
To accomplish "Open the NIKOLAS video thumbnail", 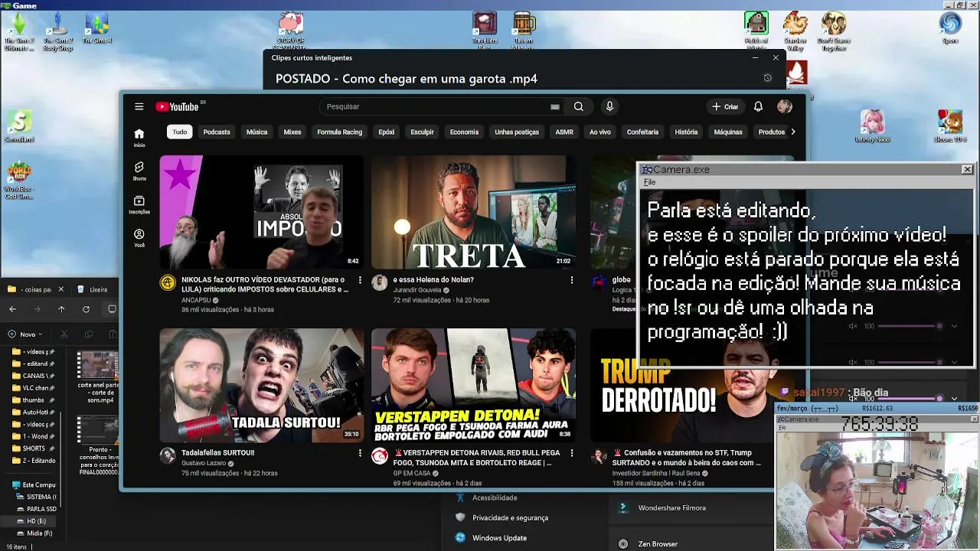I will [262, 212].
